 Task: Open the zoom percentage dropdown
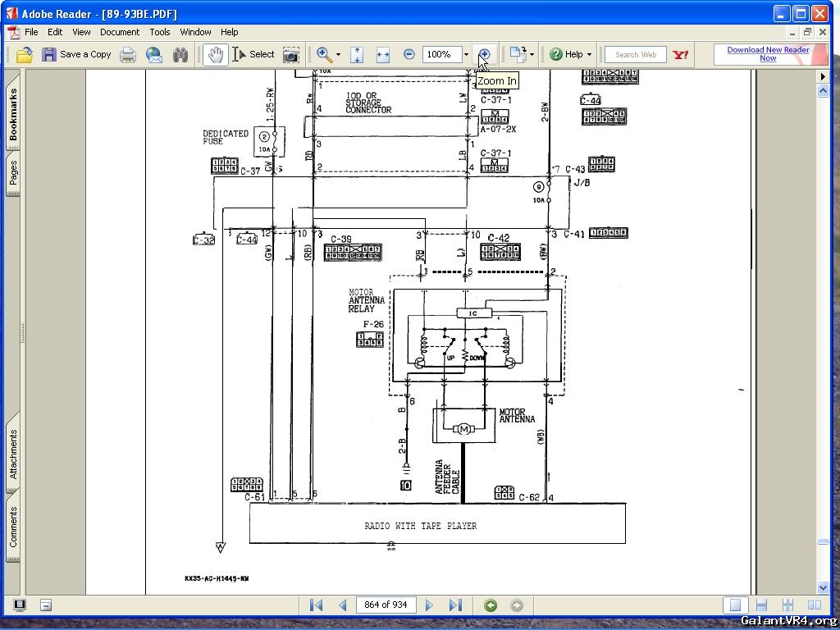point(466,55)
